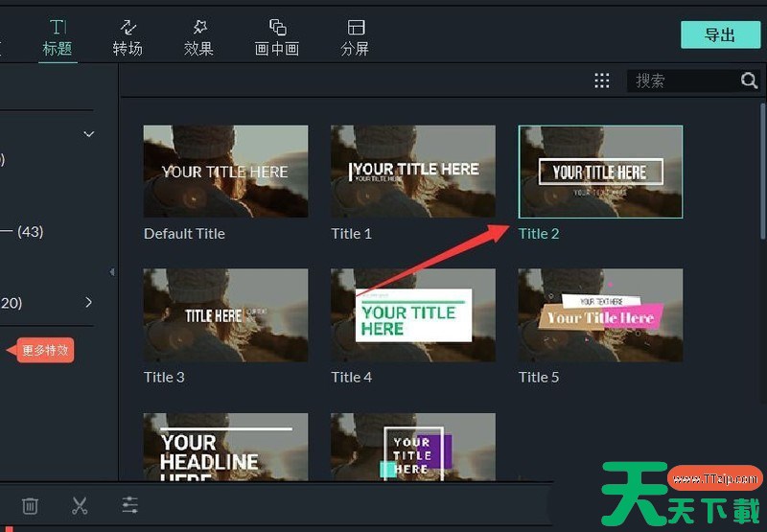
Task: Collapse the top category with the down chevron
Action: (x=89, y=134)
